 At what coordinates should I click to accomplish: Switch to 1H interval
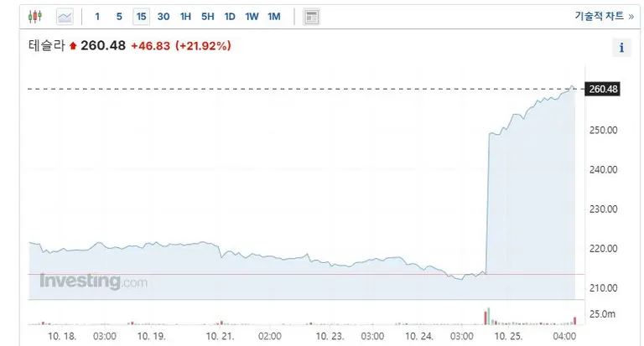pos(186,17)
